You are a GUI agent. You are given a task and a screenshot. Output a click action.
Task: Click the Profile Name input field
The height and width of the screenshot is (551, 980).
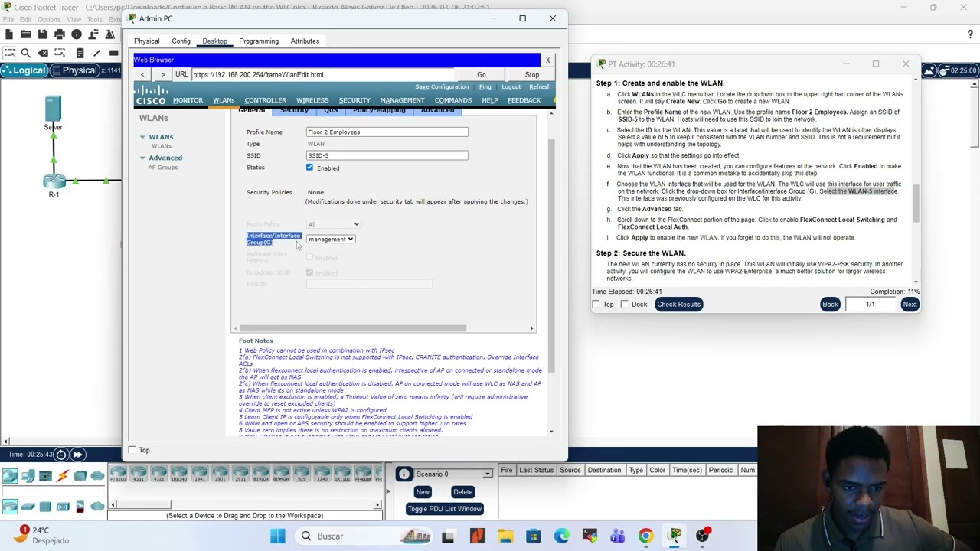(387, 132)
